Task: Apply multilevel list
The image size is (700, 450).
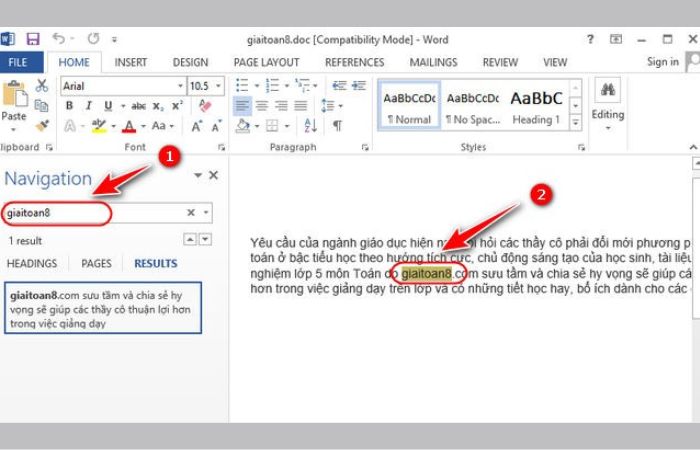Action: 303,85
